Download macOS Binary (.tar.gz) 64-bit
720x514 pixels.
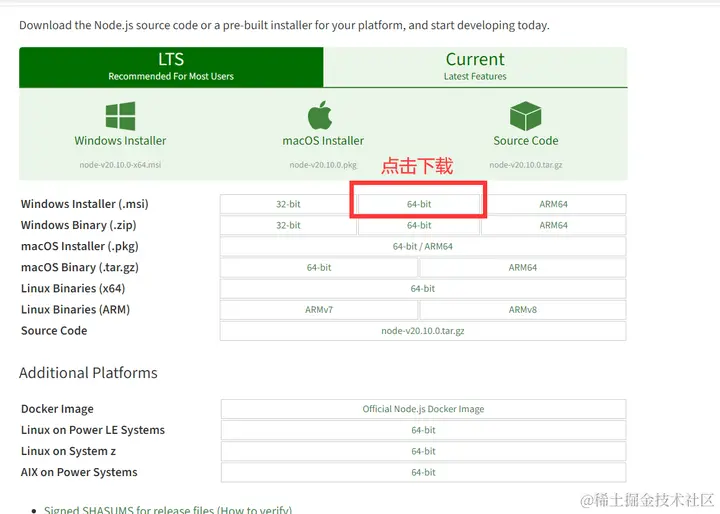(319, 267)
